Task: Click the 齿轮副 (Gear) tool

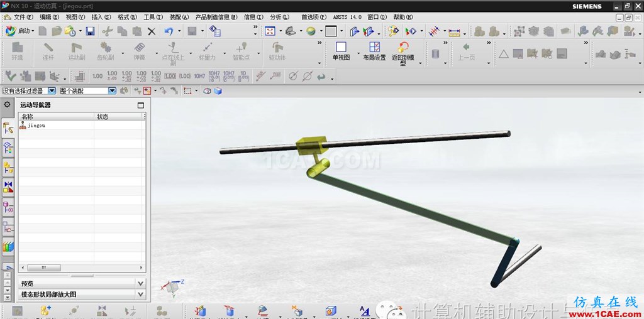Action: [x=105, y=51]
